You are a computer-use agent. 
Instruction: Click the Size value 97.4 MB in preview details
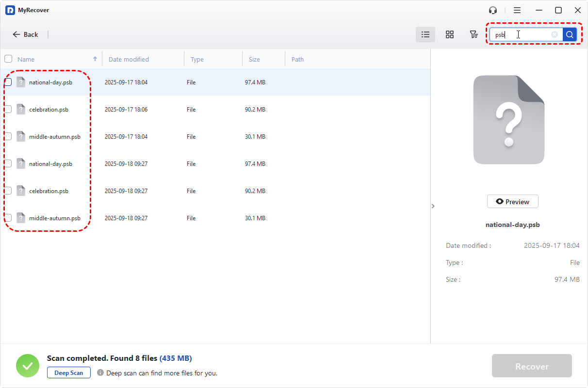pyautogui.click(x=567, y=280)
